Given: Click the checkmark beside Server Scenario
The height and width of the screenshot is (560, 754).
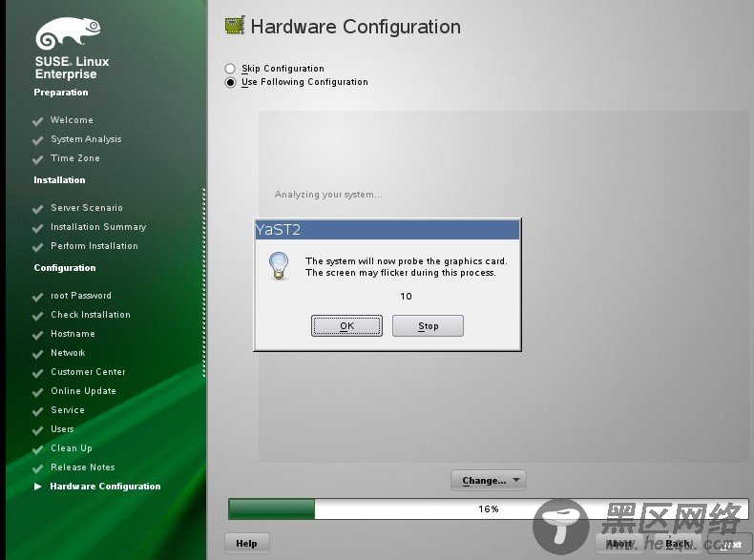Looking at the screenshot, I should [x=37, y=209].
